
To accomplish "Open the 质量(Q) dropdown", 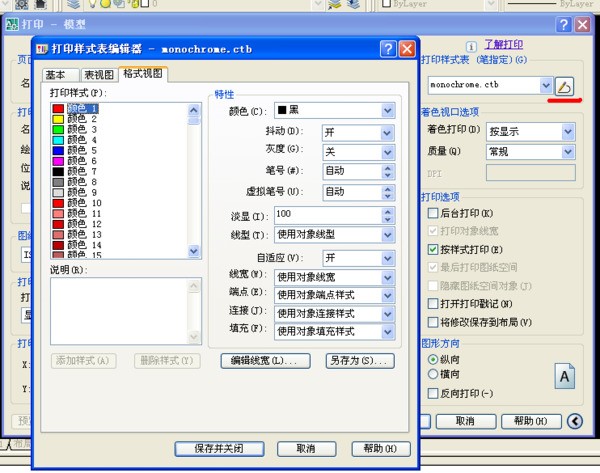I will 530,152.
